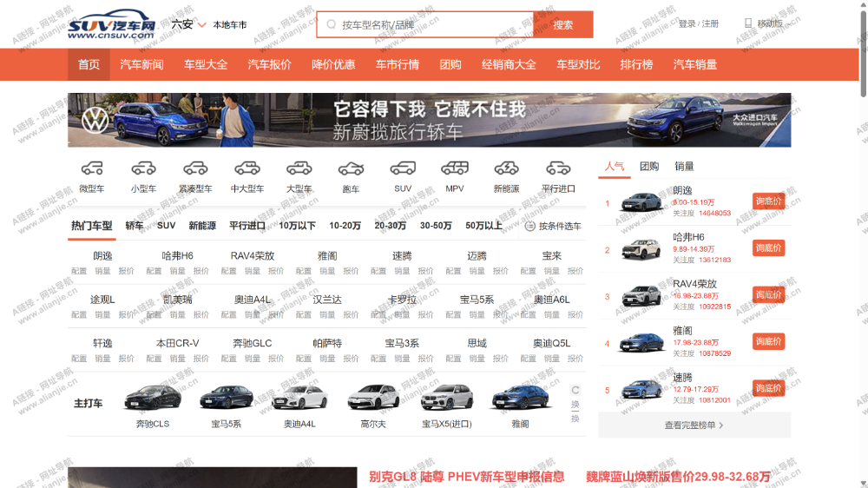Viewport: 868px width, 488px height.
Task: Open the 奔驰CLS featured car image
Action: coord(153,397)
